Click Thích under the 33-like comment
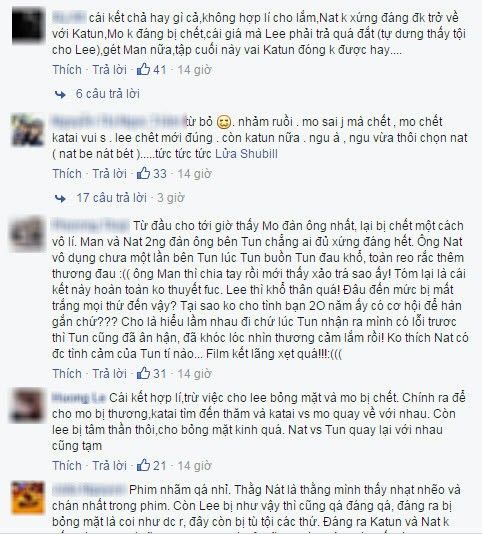Viewport: 482px width, 534px height. click(67, 173)
